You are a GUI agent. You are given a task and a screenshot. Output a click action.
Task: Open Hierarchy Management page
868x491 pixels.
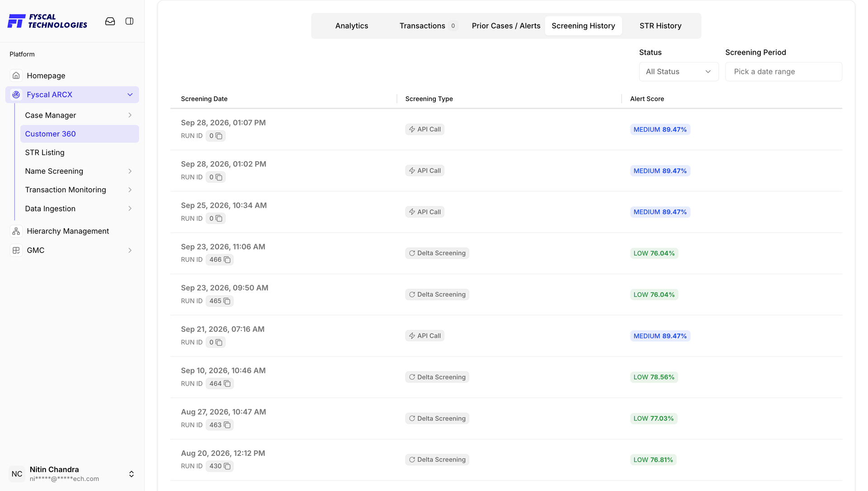(72, 231)
